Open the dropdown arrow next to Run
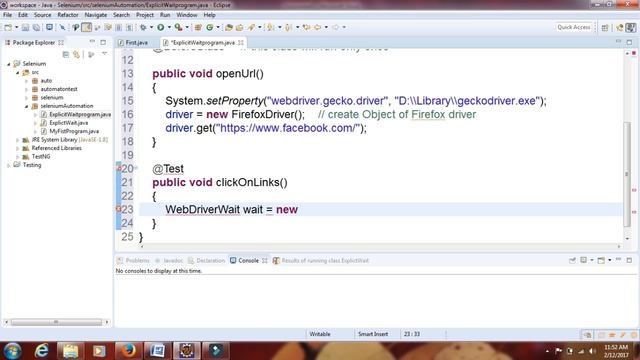 (x=169, y=27)
